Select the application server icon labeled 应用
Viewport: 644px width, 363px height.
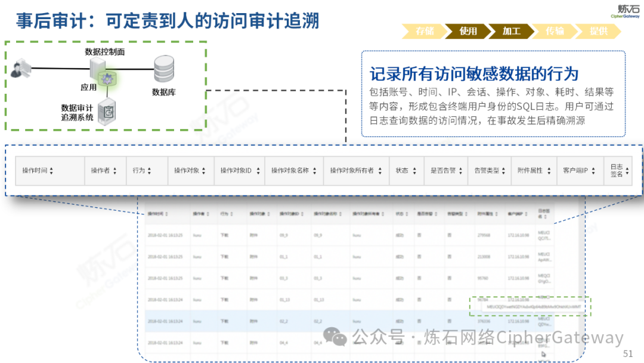(x=98, y=68)
